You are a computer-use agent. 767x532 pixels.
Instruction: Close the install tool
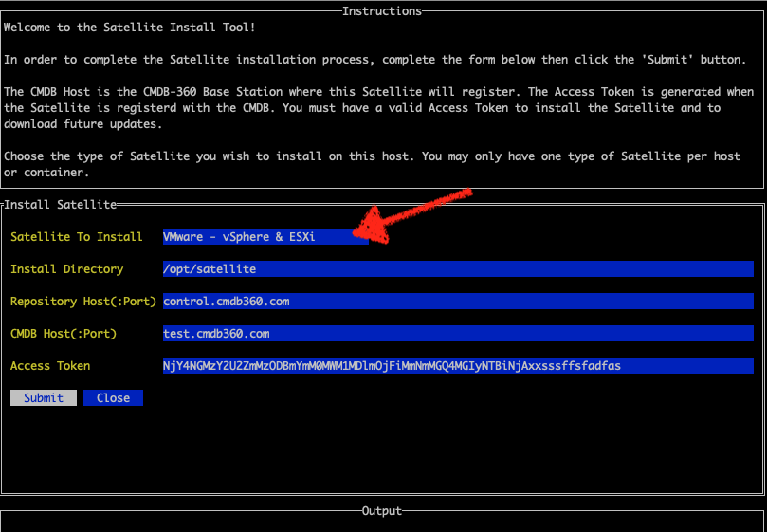[x=113, y=398]
